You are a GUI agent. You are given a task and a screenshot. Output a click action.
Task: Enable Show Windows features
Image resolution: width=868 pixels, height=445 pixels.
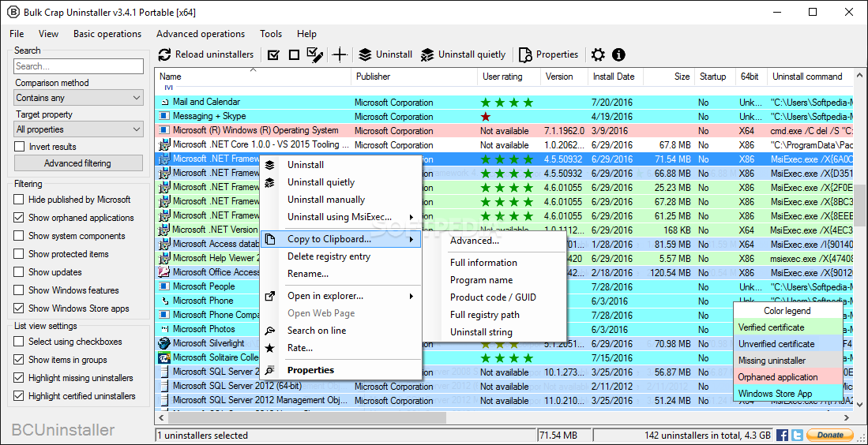click(19, 290)
